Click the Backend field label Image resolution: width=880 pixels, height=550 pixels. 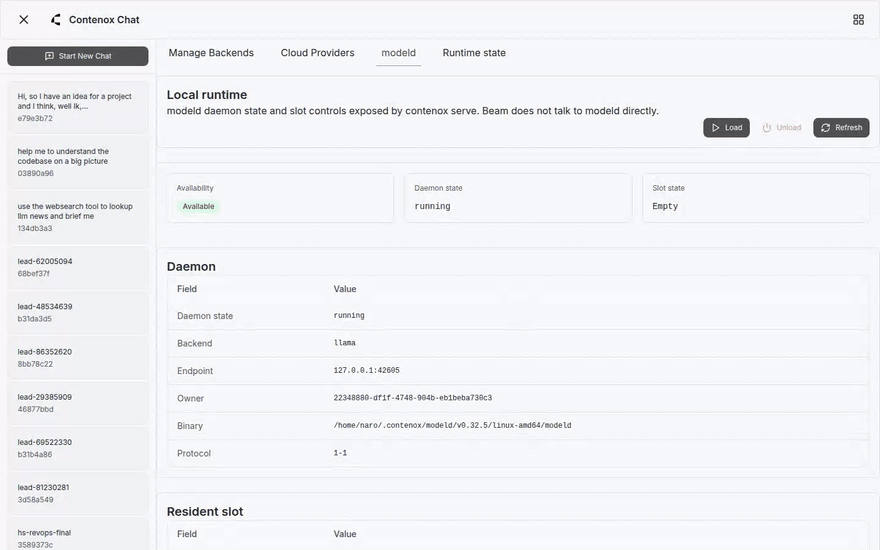194,343
